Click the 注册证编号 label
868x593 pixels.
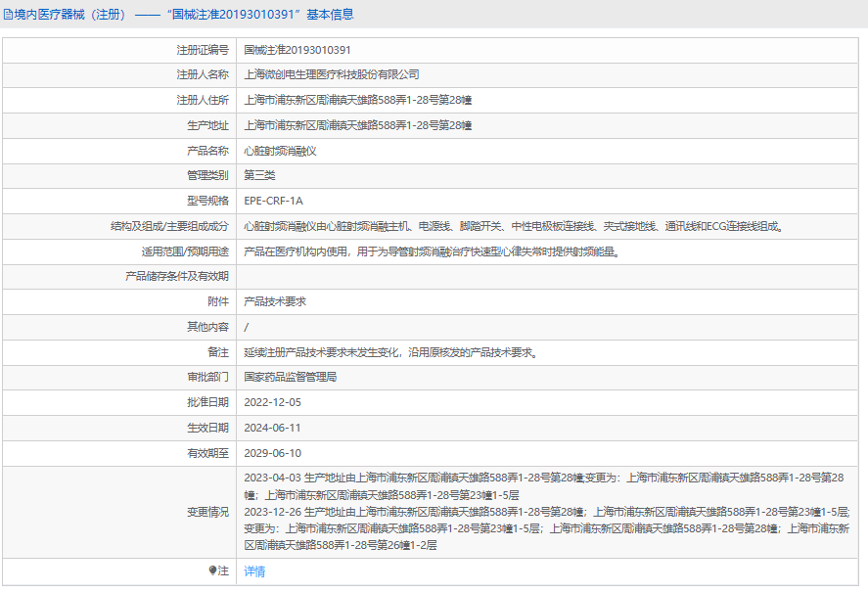pos(203,50)
